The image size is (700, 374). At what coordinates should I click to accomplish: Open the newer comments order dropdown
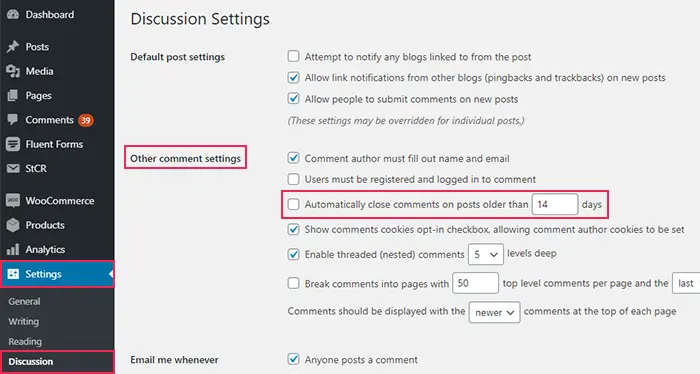pyautogui.click(x=494, y=312)
